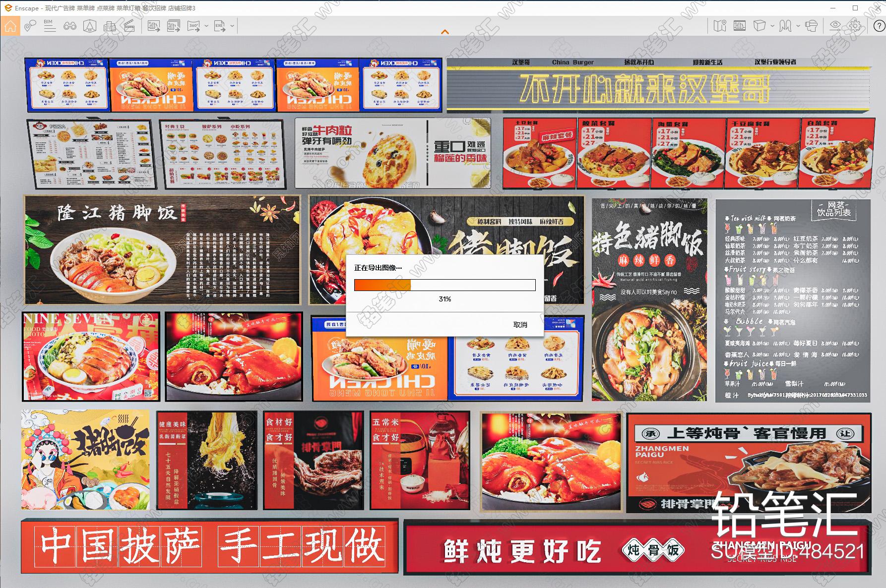Click the projection mode cube icon
The height and width of the screenshot is (588, 886).
[x=759, y=26]
